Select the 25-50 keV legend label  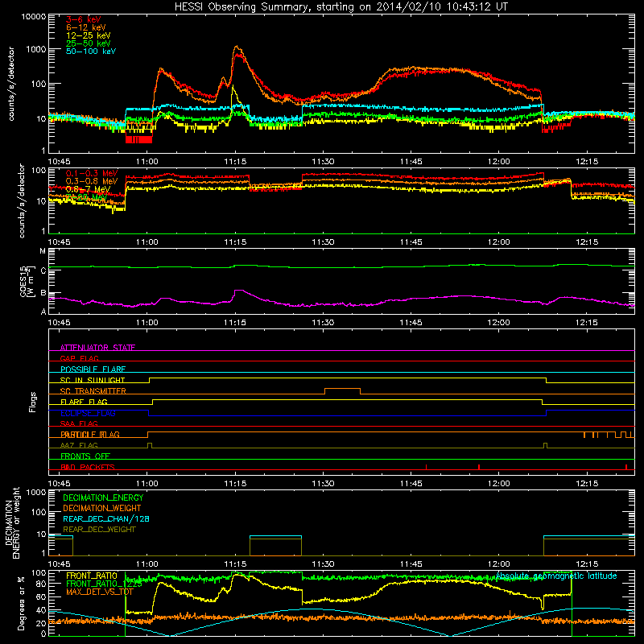[x=89, y=43]
